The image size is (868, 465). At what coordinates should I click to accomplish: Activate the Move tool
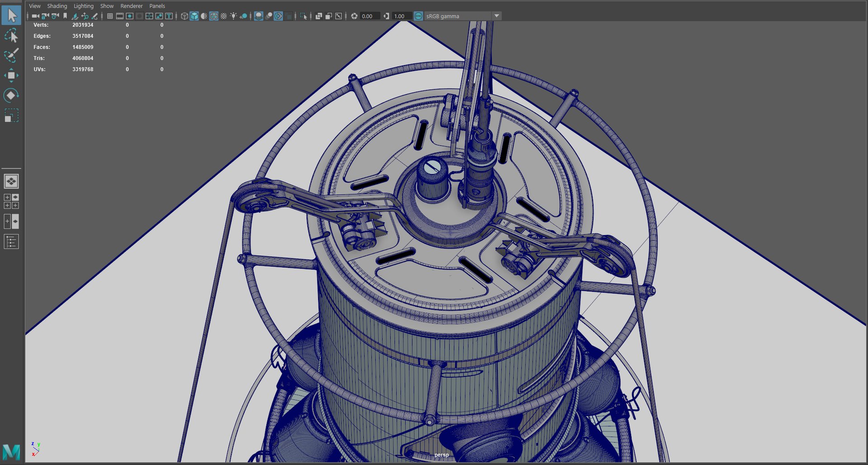(11, 75)
